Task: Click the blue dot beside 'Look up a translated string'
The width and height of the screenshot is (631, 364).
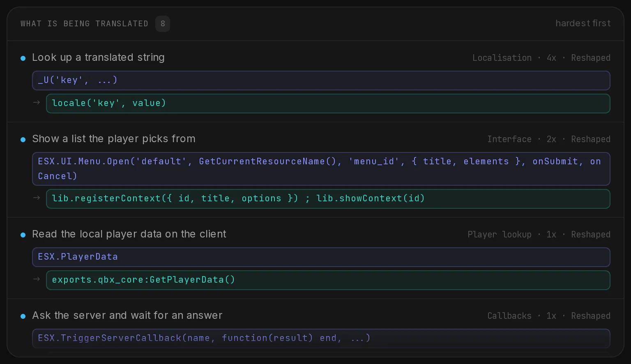Action: 23,58
